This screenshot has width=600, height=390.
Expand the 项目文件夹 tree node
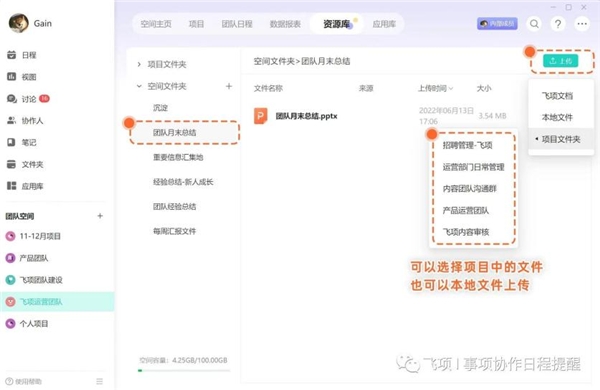pyautogui.click(x=139, y=64)
